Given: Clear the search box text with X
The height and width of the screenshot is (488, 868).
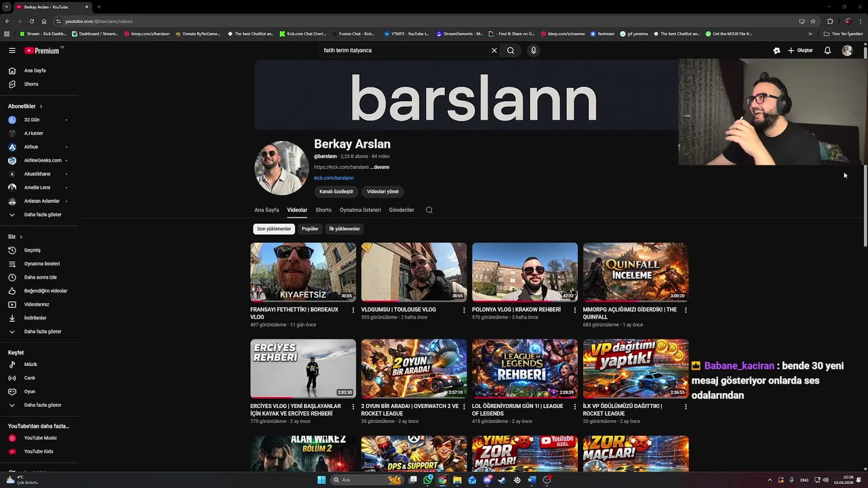Looking at the screenshot, I should 494,50.
